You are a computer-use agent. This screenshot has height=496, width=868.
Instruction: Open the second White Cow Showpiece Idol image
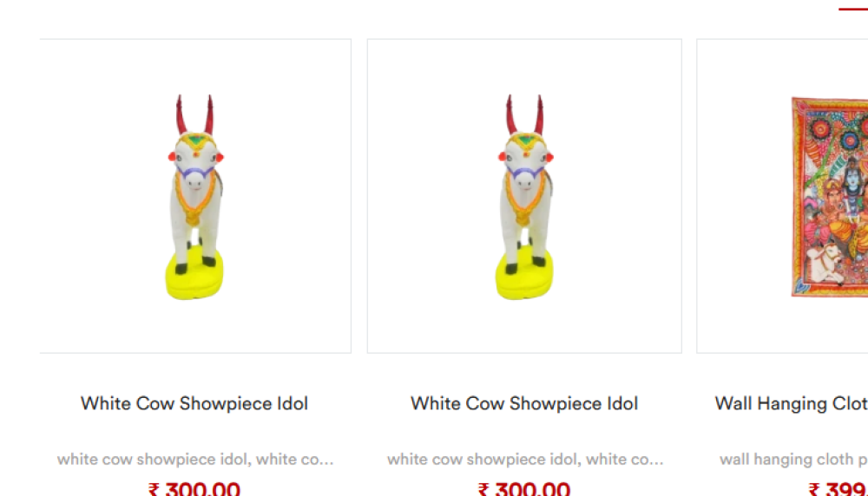coord(524,196)
